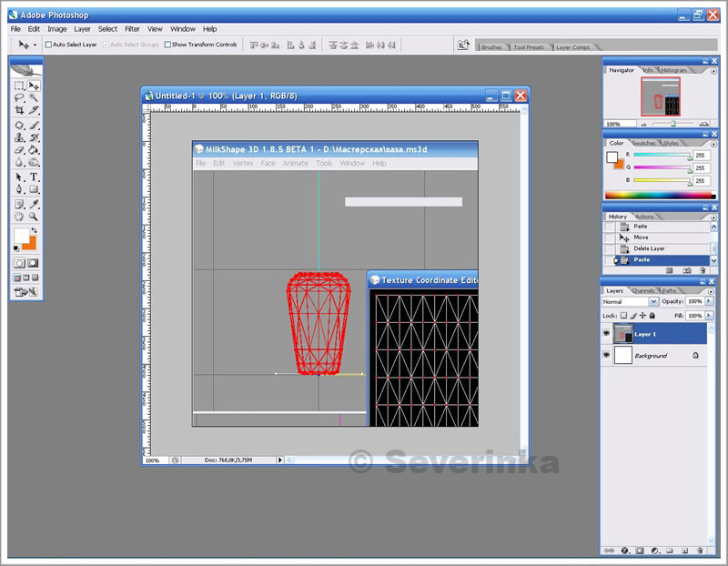Hide Layer 1 using its eye icon
The height and width of the screenshot is (566, 728).
(606, 334)
